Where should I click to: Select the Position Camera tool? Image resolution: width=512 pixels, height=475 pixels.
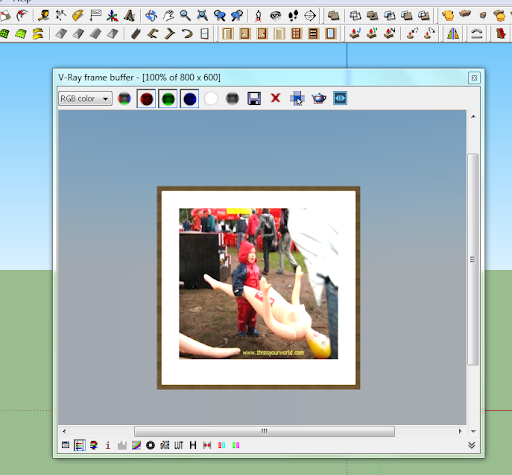point(258,15)
